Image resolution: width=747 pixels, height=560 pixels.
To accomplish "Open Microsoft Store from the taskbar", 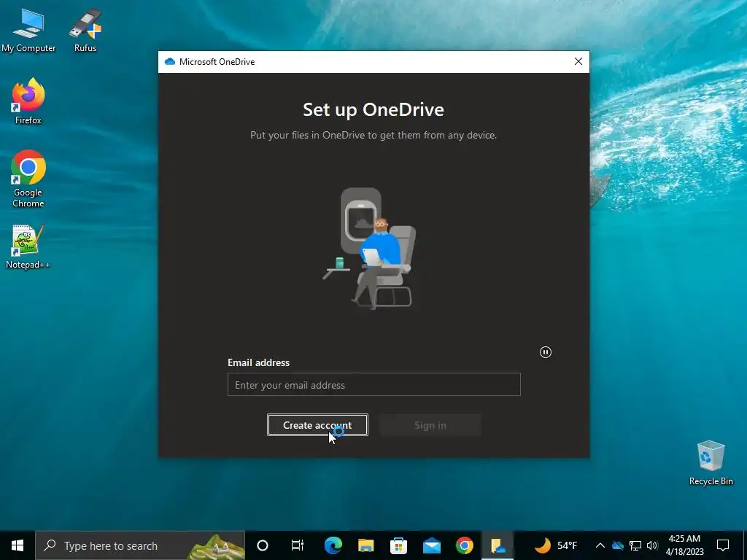I will pos(399,545).
